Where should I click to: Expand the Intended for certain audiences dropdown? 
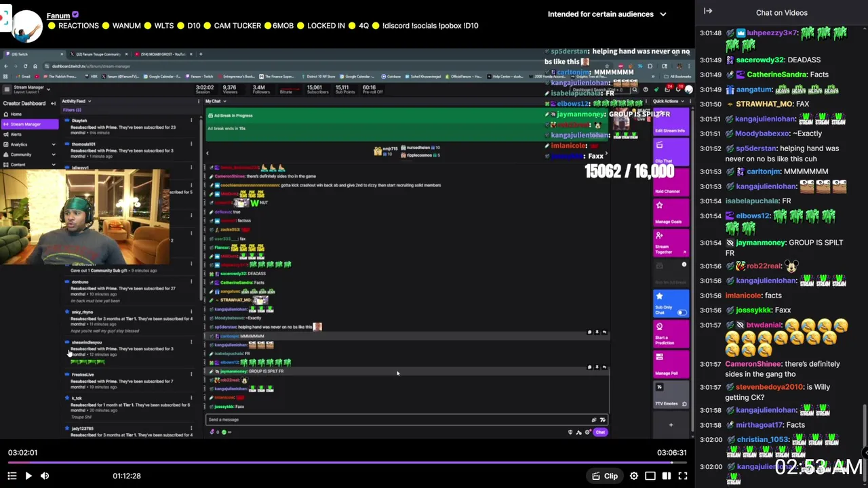pos(607,14)
